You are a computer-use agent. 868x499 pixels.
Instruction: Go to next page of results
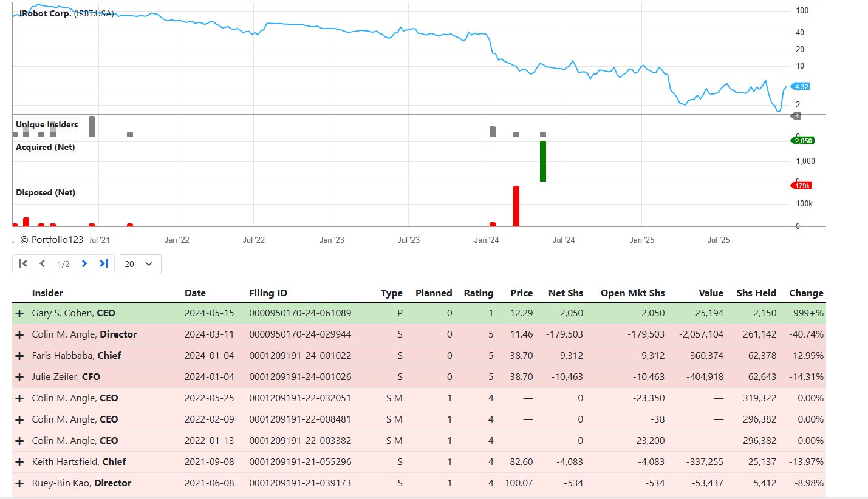(84, 263)
